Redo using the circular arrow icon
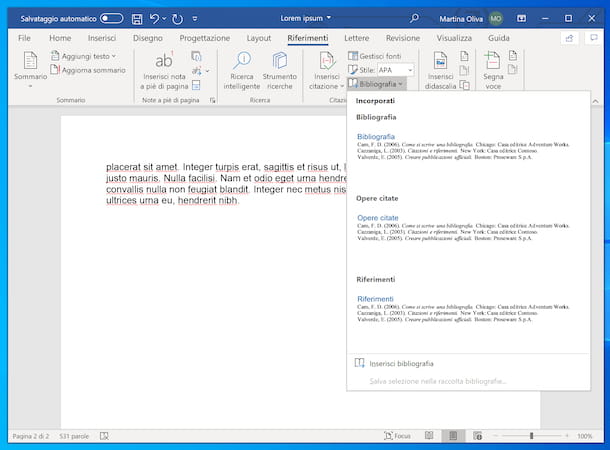Viewport: 610px width, 450px height. click(177, 19)
